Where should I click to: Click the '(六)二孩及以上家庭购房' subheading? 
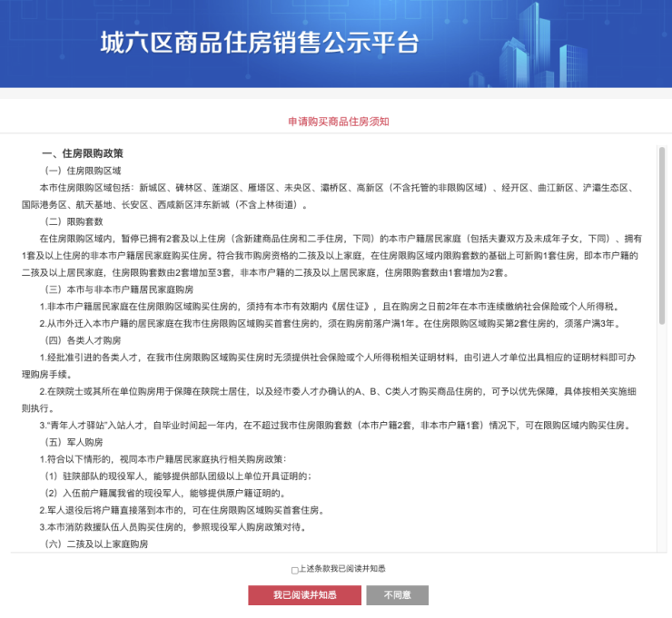[95, 544]
